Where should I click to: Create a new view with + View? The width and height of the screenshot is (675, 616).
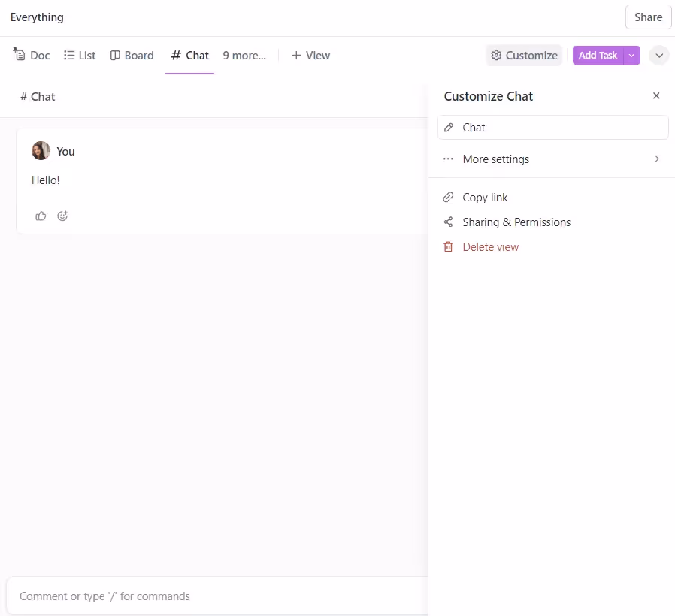coord(310,55)
